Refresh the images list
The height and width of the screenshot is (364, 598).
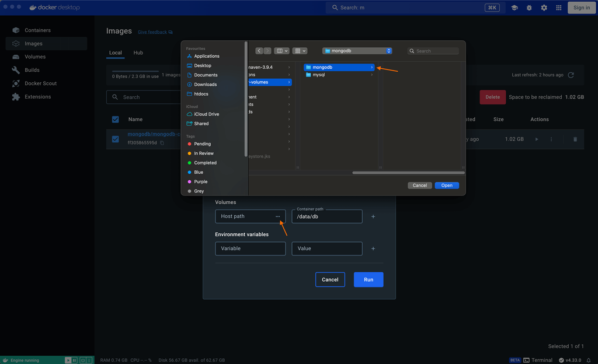(571, 75)
